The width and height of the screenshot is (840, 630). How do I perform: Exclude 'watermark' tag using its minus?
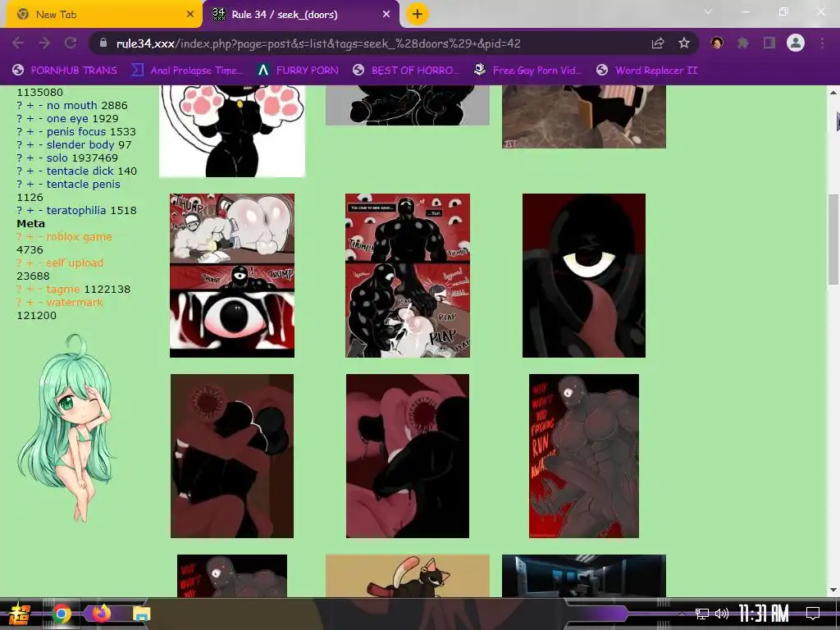click(x=40, y=302)
